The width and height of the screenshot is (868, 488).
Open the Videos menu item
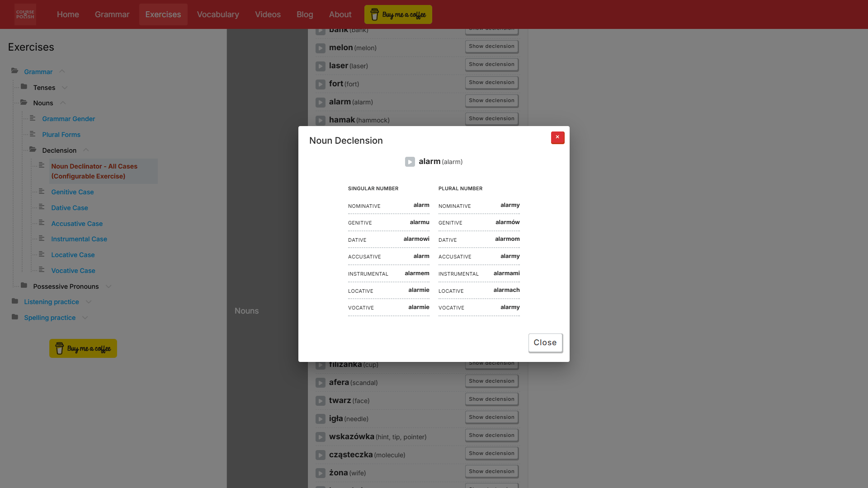(x=268, y=14)
